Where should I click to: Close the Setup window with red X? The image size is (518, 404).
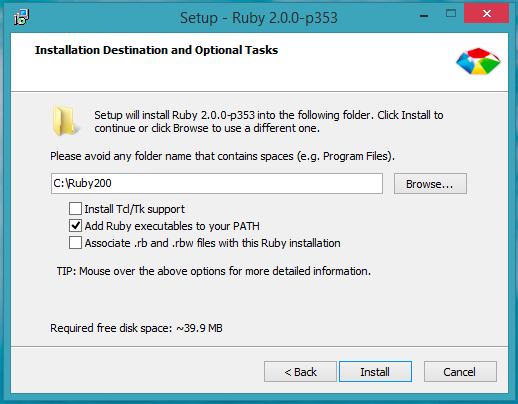[487, 13]
